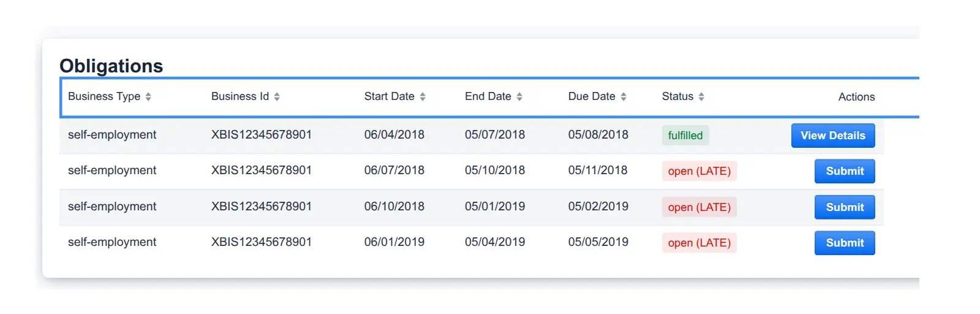
Task: View Details for the fulfilled obligation
Action: pos(832,136)
